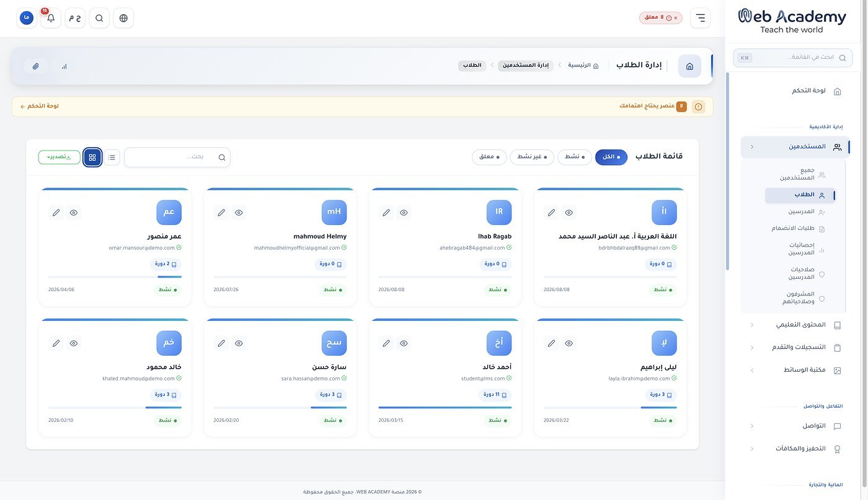The width and height of the screenshot is (868, 500).
Task: Collapse the المستخدمين sidebar section
Action: 795,147
